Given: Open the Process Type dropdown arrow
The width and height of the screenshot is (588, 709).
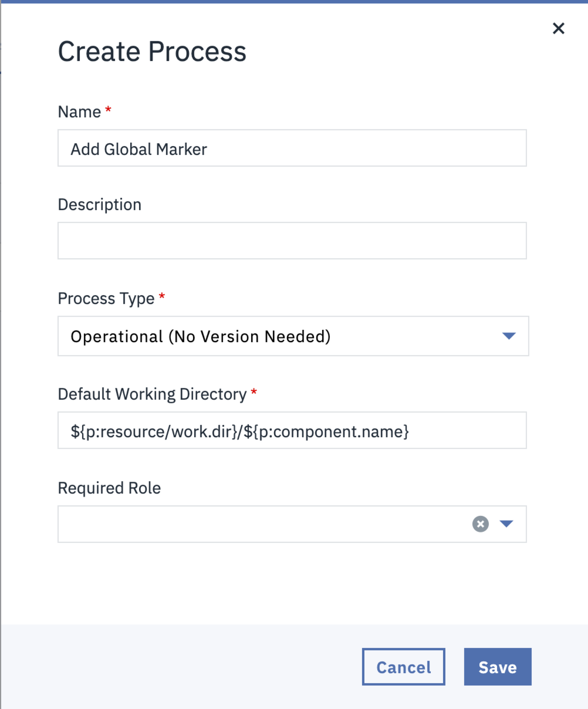Looking at the screenshot, I should point(509,336).
